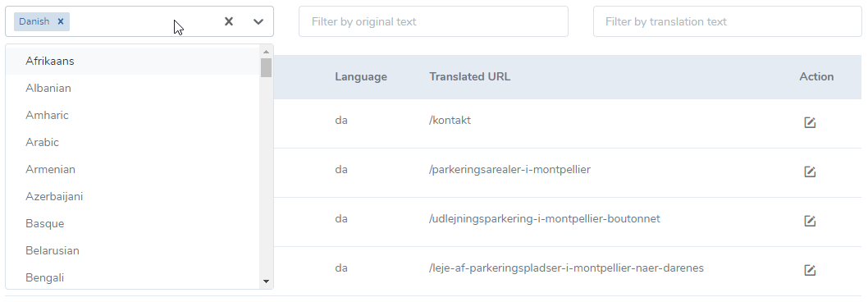The width and height of the screenshot is (868, 302).
Task: Choose Bengali in the dropdown
Action: [x=133, y=277]
